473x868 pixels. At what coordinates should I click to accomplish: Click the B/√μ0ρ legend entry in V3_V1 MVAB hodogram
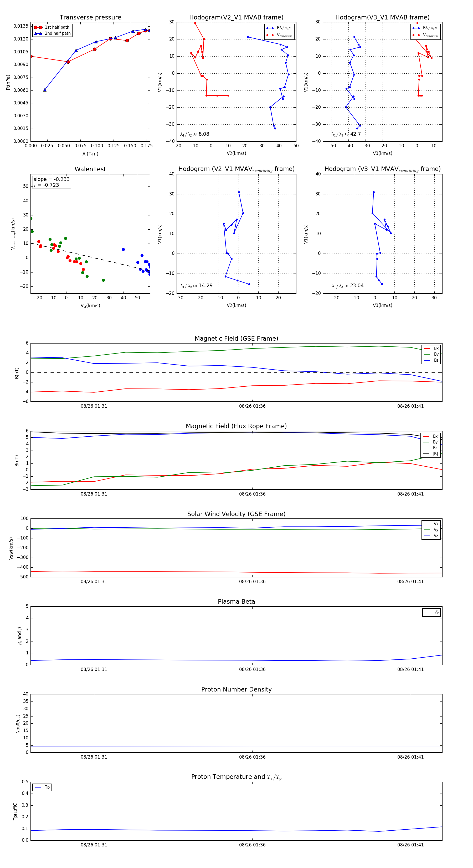(x=425, y=28)
